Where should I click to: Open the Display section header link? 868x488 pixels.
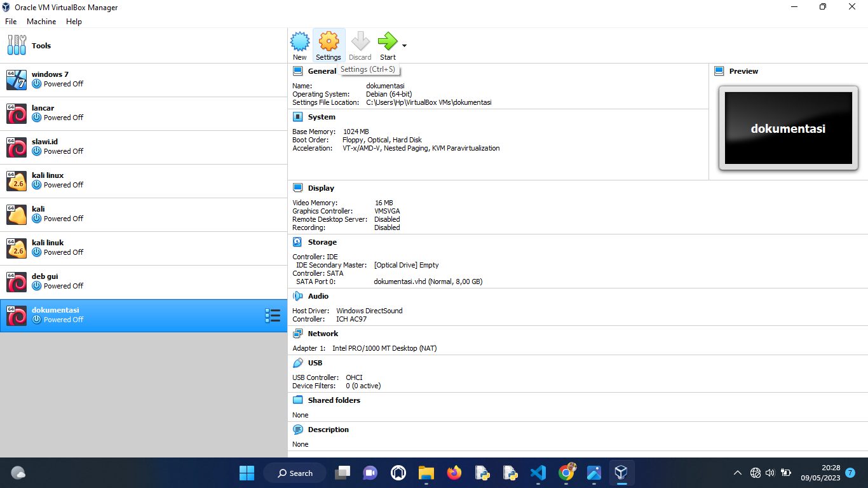coord(321,188)
